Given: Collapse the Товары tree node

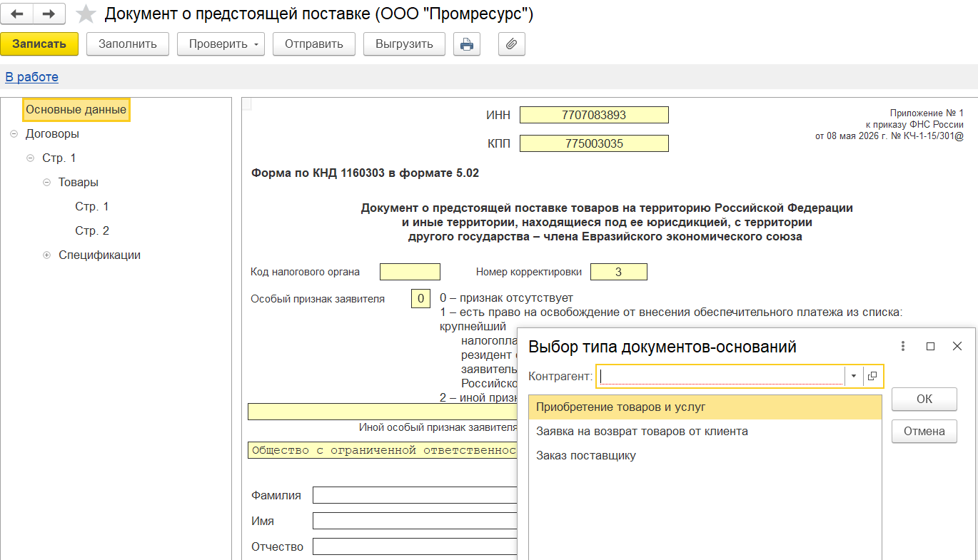Looking at the screenshot, I should click(46, 183).
